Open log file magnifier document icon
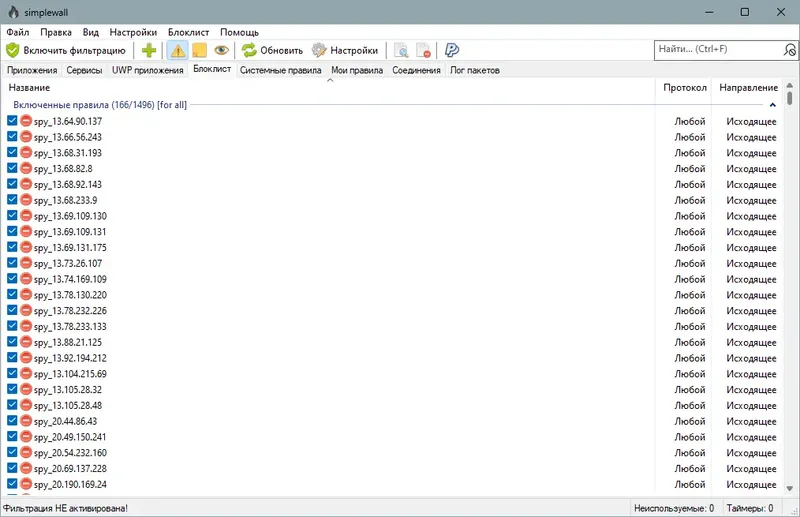 pos(401,50)
